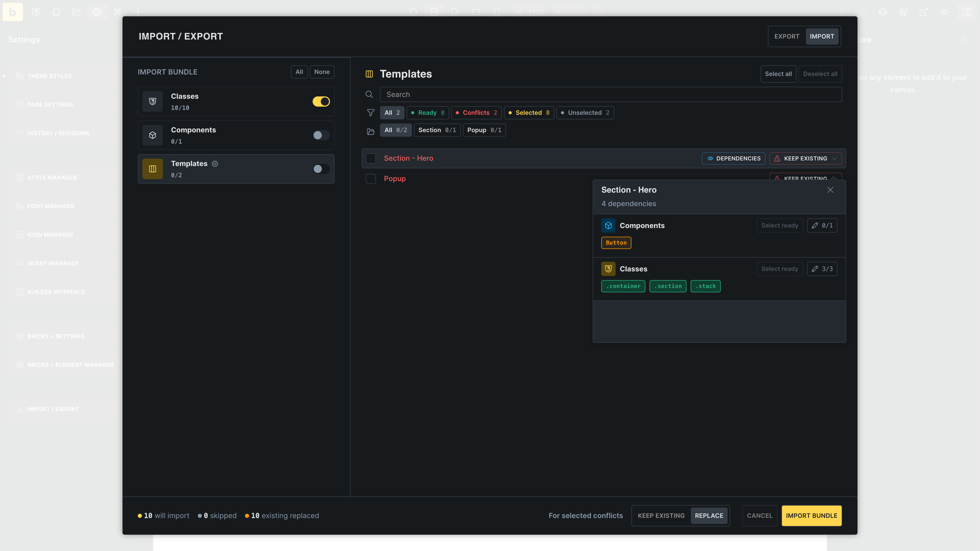Click the search magnifier icon
The image size is (980, 551).
click(x=369, y=94)
